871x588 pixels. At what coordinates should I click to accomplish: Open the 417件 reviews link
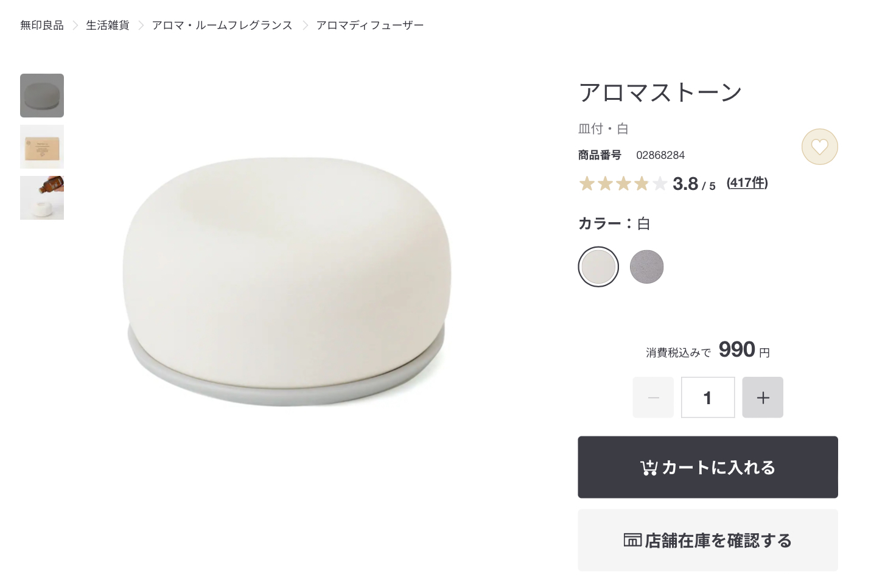[x=747, y=183]
